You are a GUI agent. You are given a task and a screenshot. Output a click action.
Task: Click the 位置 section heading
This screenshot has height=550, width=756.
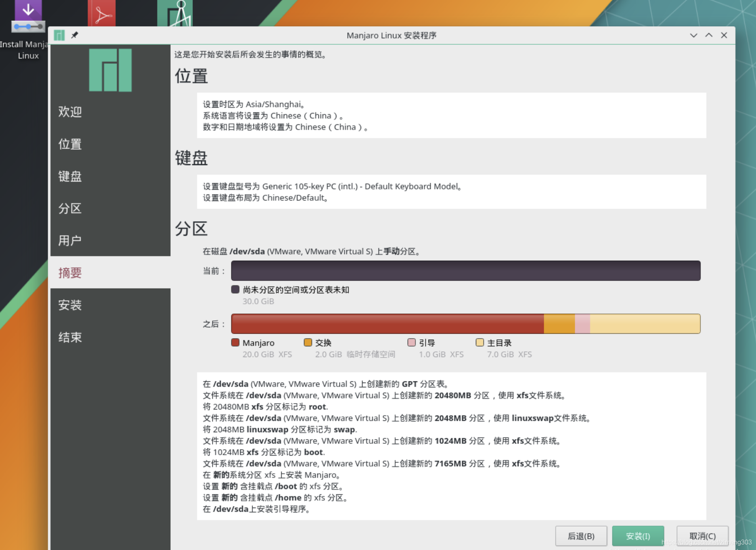[x=191, y=76]
